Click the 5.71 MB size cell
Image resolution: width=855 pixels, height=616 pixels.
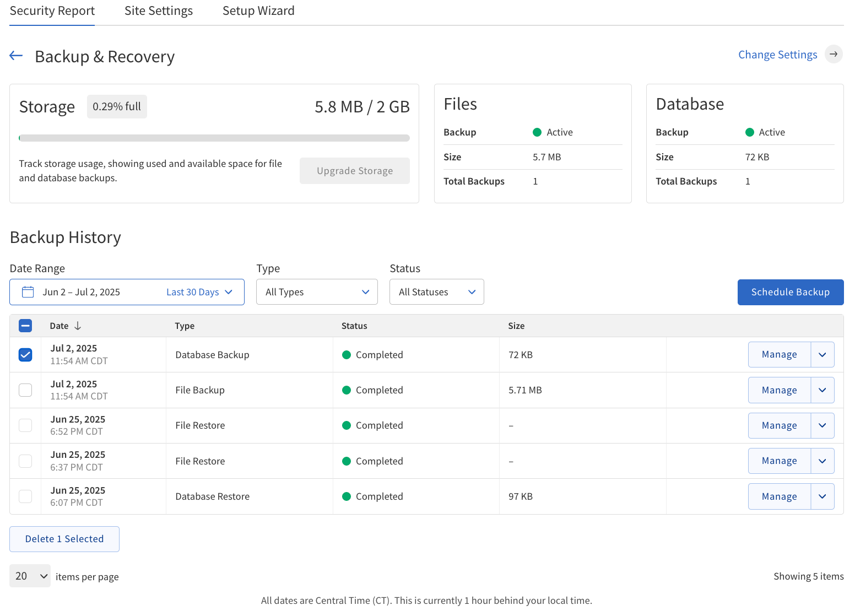[x=525, y=390]
